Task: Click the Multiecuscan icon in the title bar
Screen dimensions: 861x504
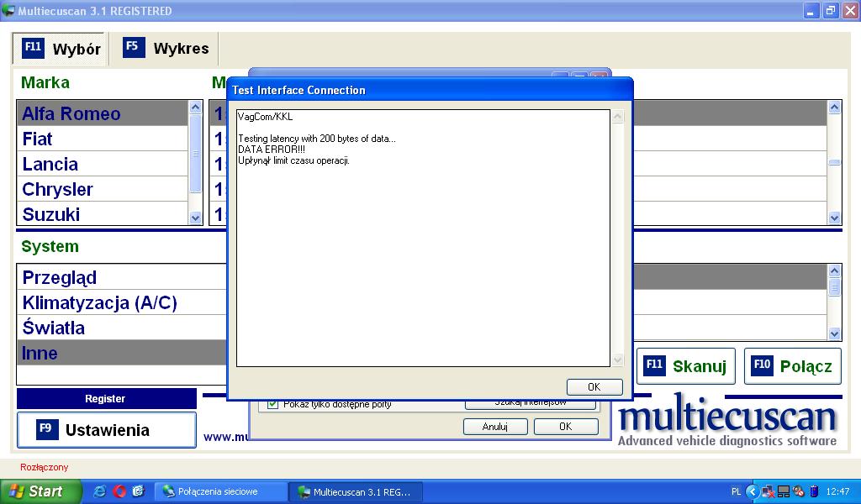Action: pyautogui.click(x=8, y=10)
